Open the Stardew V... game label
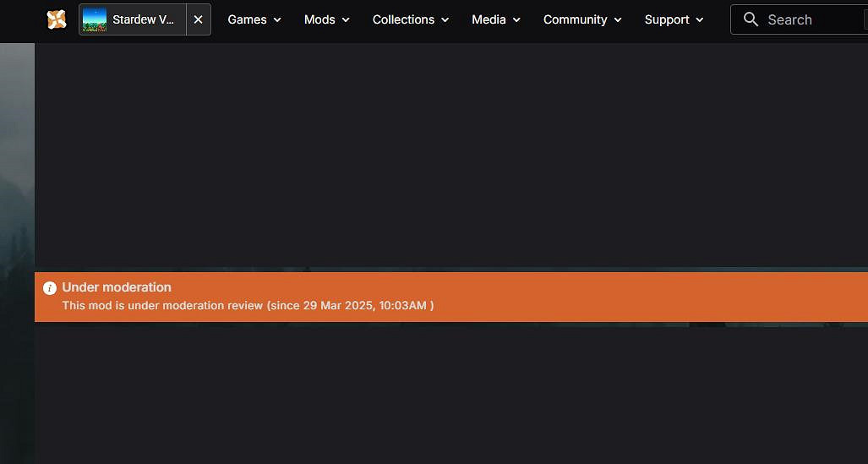868x464 pixels. (143, 19)
